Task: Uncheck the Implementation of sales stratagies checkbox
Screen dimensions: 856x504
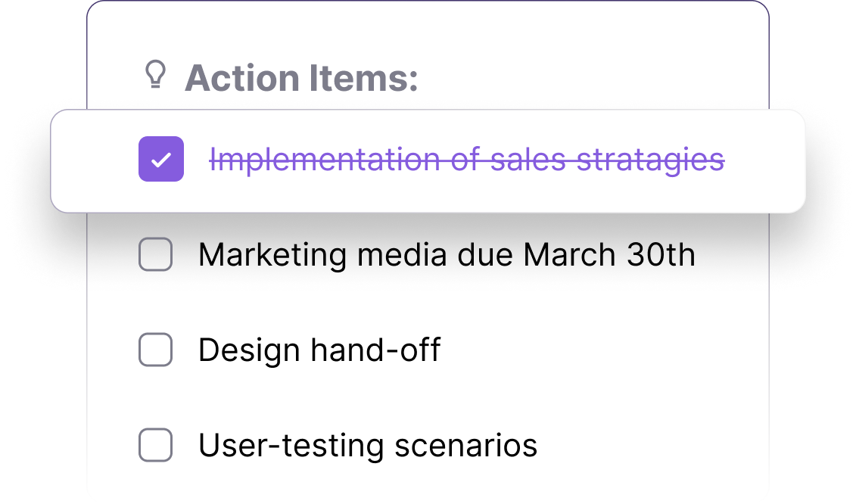Action: pos(161,159)
